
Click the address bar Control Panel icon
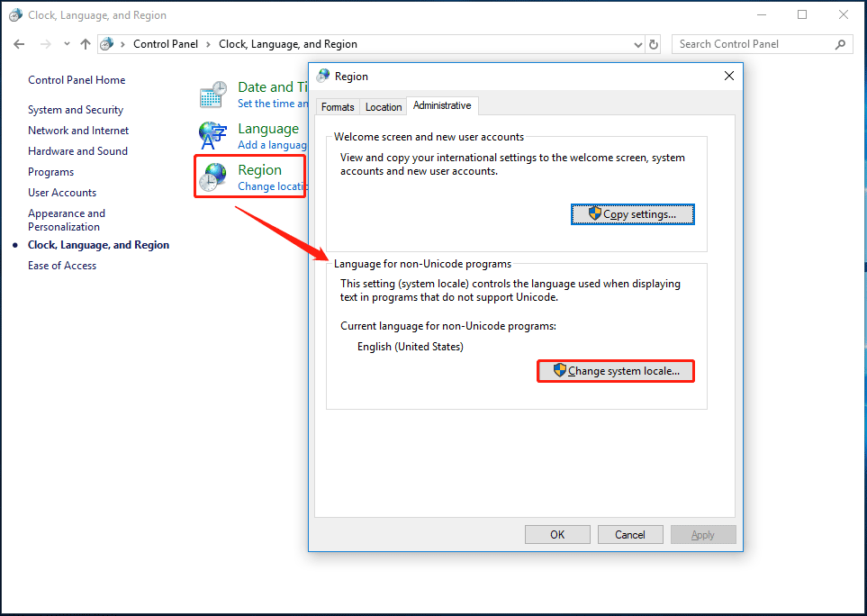[x=107, y=44]
